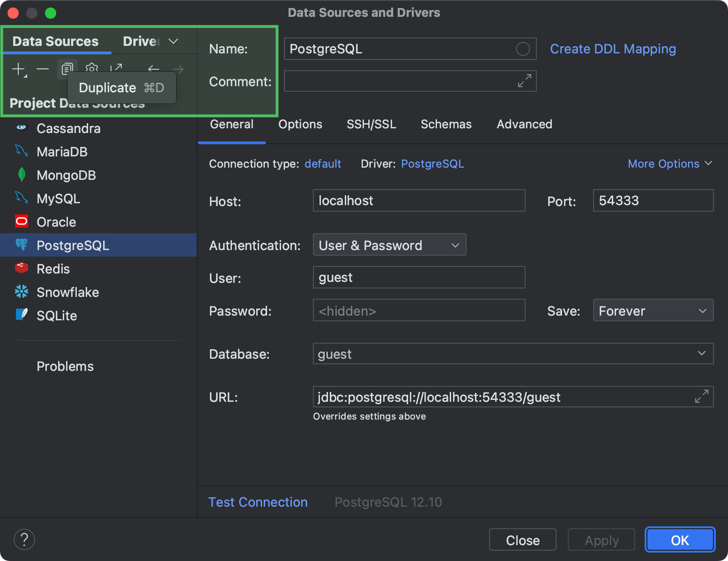Click the make global arrow icon
The width and height of the screenshot is (728, 561).
click(x=117, y=69)
